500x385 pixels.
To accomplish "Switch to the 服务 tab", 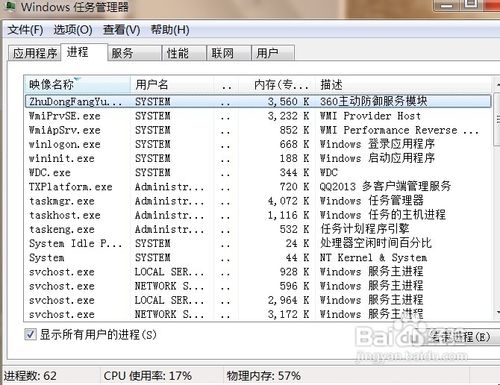I will pyautogui.click(x=135, y=53).
